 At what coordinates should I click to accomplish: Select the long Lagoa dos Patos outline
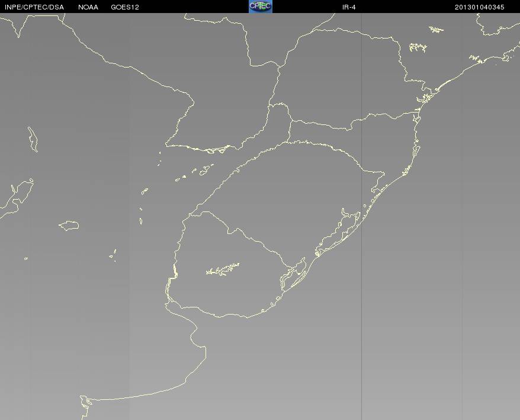[x=336, y=232]
